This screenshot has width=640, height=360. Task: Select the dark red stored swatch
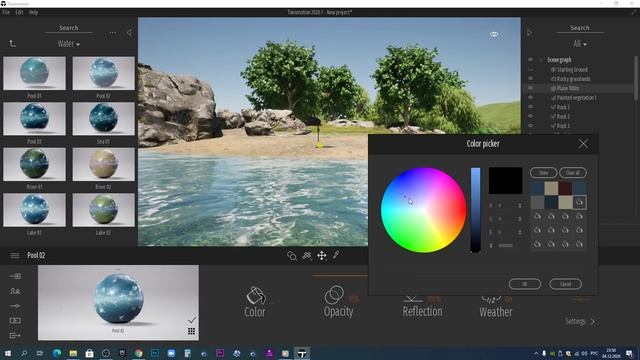click(565, 188)
